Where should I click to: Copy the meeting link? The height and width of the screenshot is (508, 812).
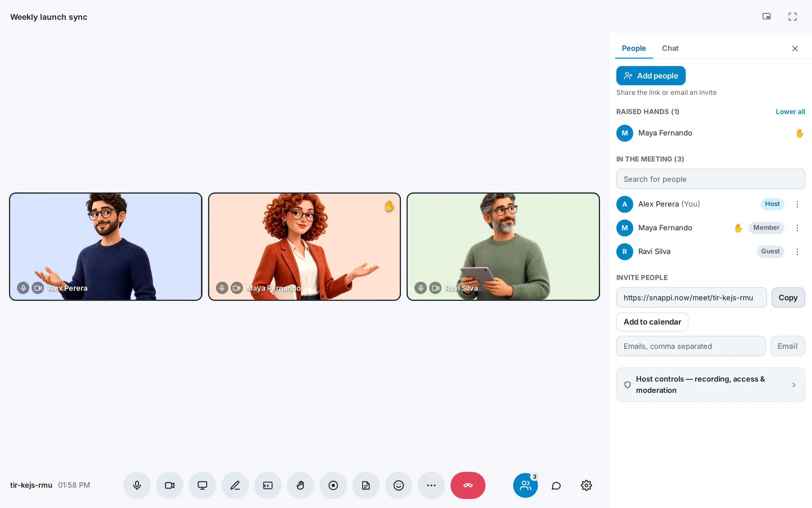point(788,298)
